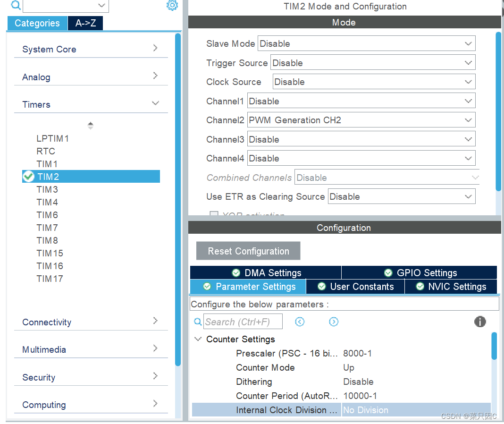Image resolution: width=504 pixels, height=424 pixels.
Task: Click the Reset Configuration button
Action: 248,251
